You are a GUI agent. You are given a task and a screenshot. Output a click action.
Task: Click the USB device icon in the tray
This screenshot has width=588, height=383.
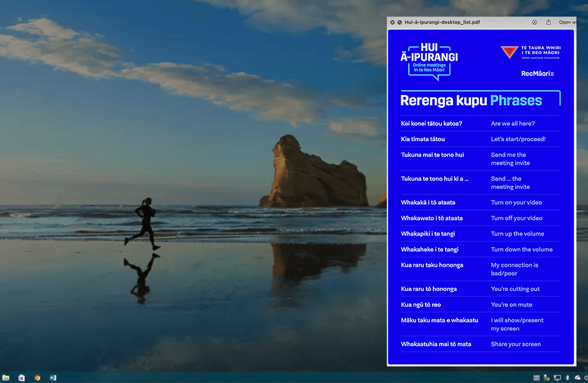click(546, 378)
